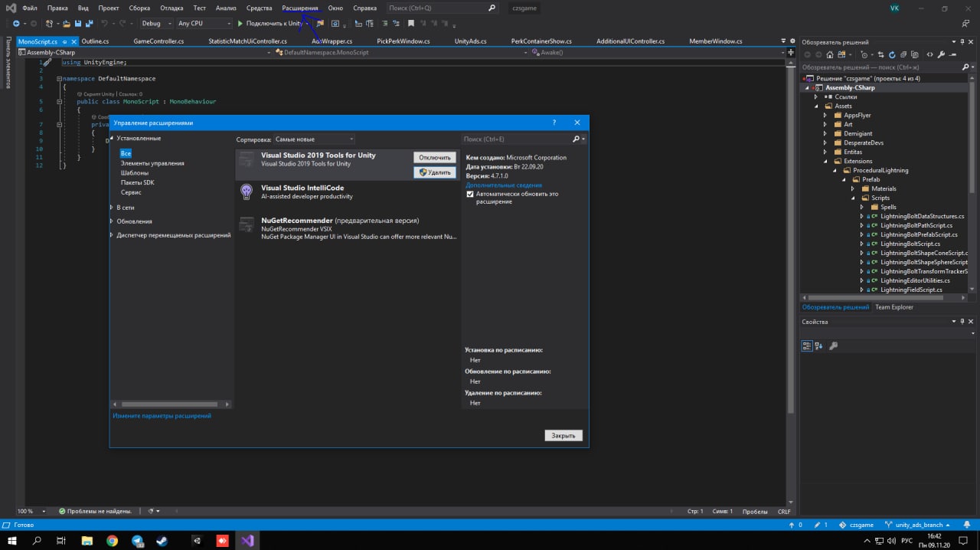This screenshot has height=550, width=980.
Task: Click the green Start play arrow
Action: (240, 24)
